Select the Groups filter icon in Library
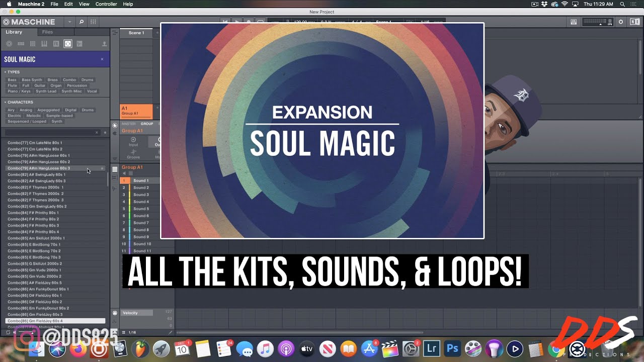The width and height of the screenshot is (644, 362). click(21, 44)
